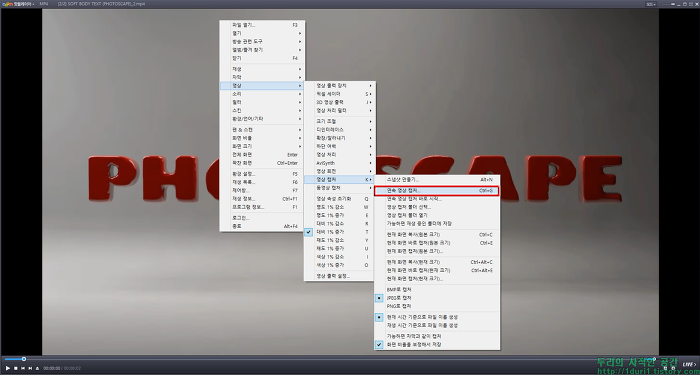Enable 가능하면 자막과 같이 캡처

pyautogui.click(x=437, y=336)
